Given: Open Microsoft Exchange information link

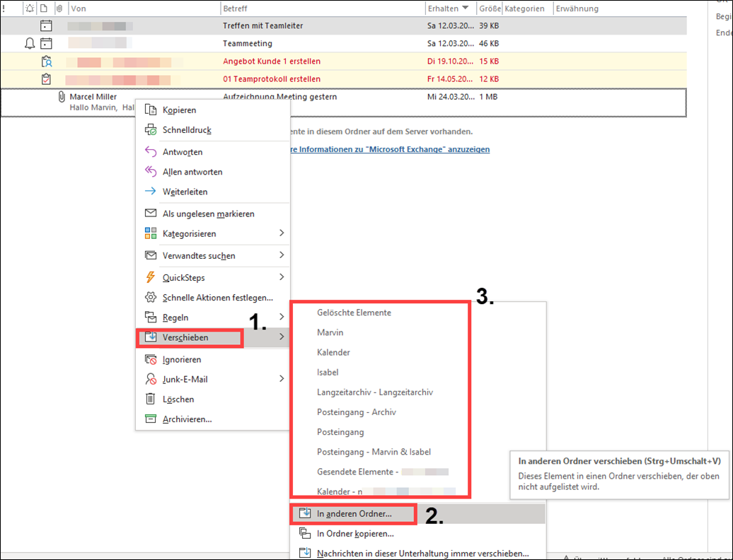Looking at the screenshot, I should coord(391,149).
